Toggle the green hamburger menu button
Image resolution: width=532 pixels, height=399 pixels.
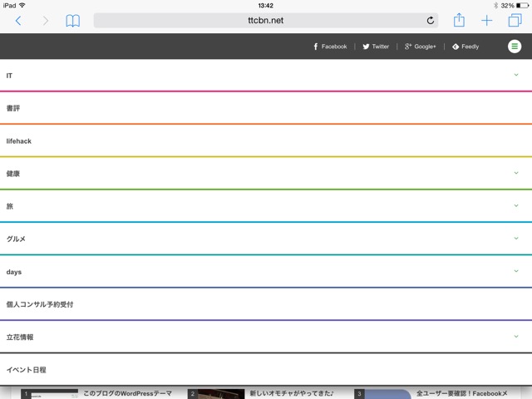point(515,47)
